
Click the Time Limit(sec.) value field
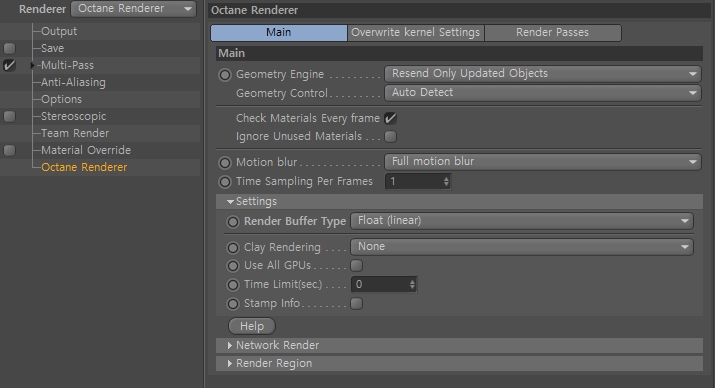pyautogui.click(x=379, y=285)
